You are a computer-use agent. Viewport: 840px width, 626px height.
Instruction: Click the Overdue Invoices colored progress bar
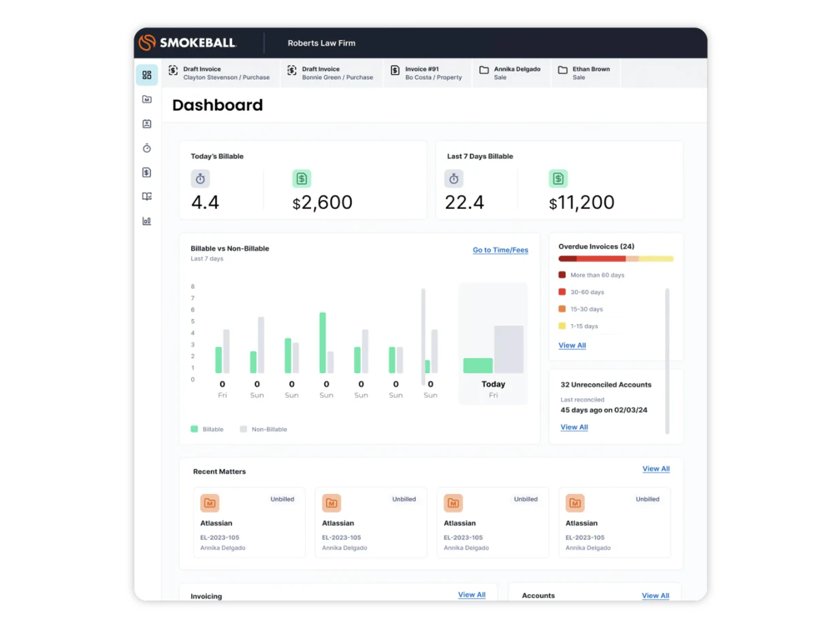tap(616, 259)
